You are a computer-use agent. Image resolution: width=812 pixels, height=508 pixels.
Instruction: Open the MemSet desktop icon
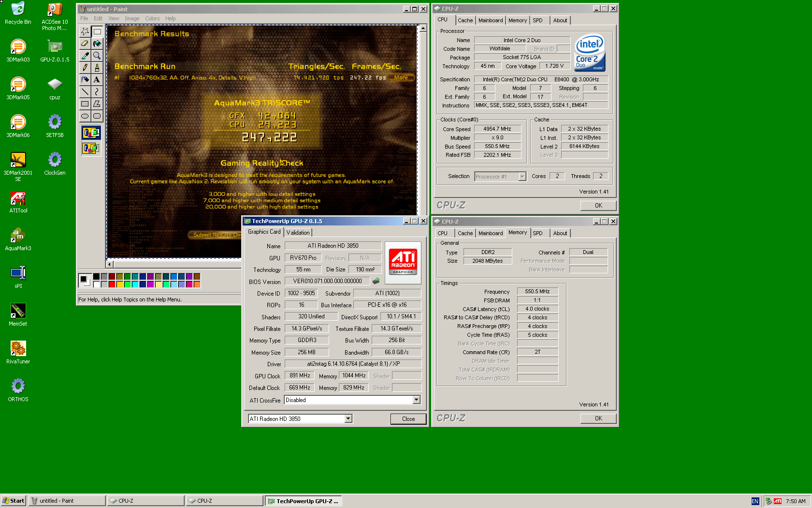(18, 315)
